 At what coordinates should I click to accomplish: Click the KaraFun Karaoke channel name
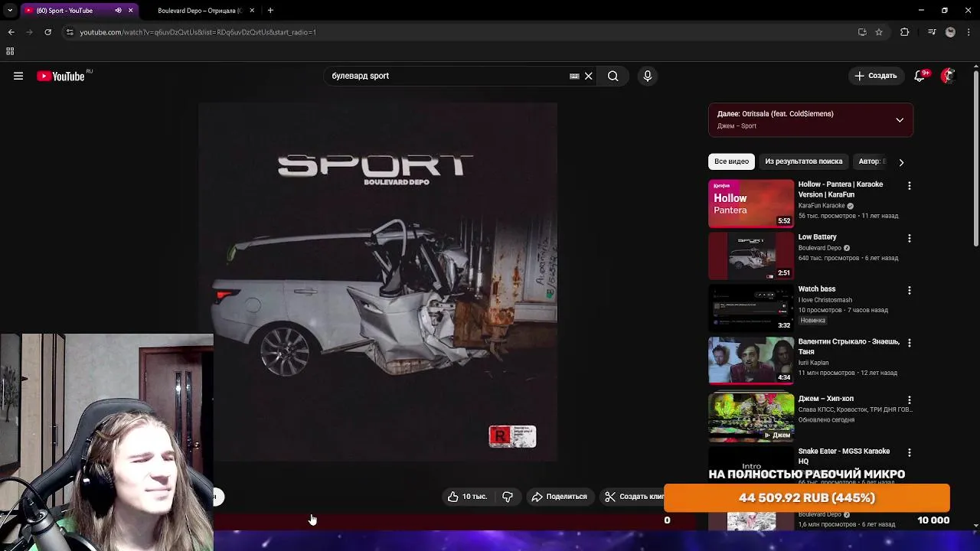[x=822, y=206]
